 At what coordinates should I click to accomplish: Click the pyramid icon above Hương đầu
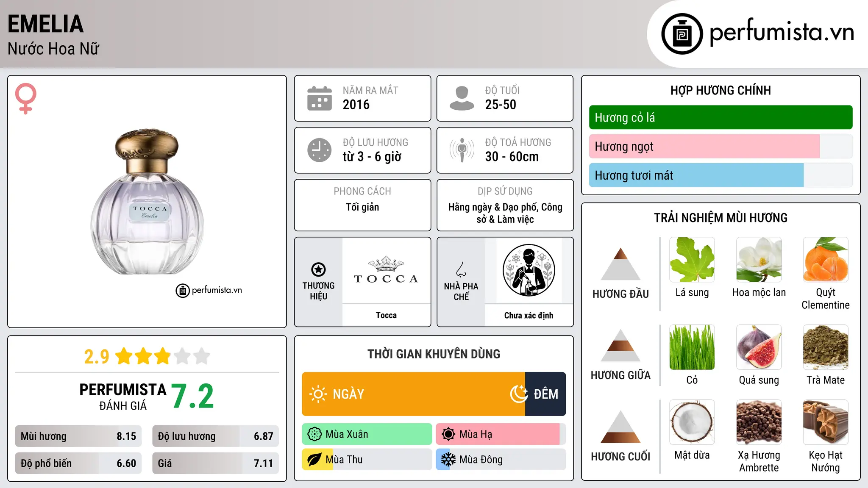click(x=620, y=264)
